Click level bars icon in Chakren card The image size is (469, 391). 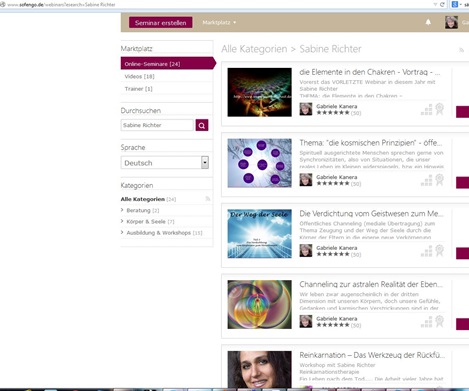(x=426, y=110)
